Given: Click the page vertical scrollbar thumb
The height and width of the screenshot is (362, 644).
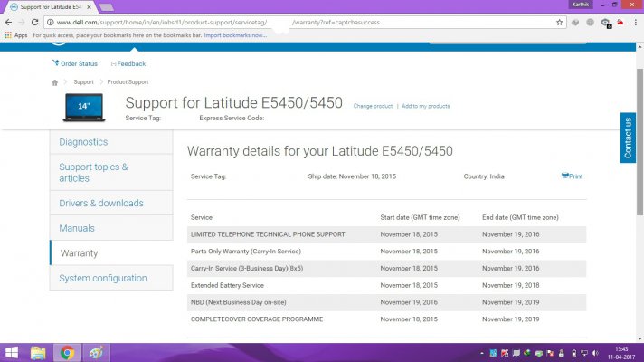Looking at the screenshot, I should pyautogui.click(x=639, y=142).
